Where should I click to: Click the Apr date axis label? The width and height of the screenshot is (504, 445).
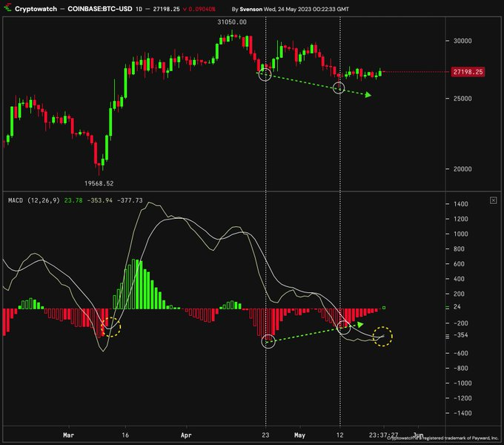click(x=186, y=435)
